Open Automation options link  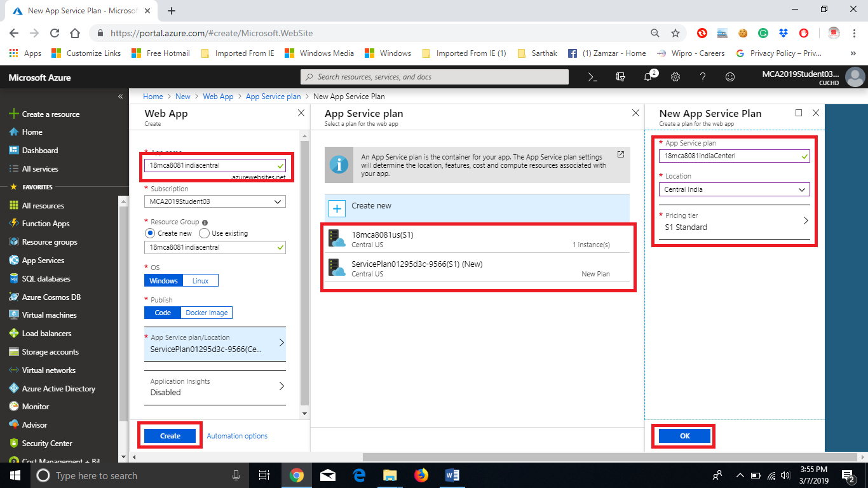click(237, 436)
